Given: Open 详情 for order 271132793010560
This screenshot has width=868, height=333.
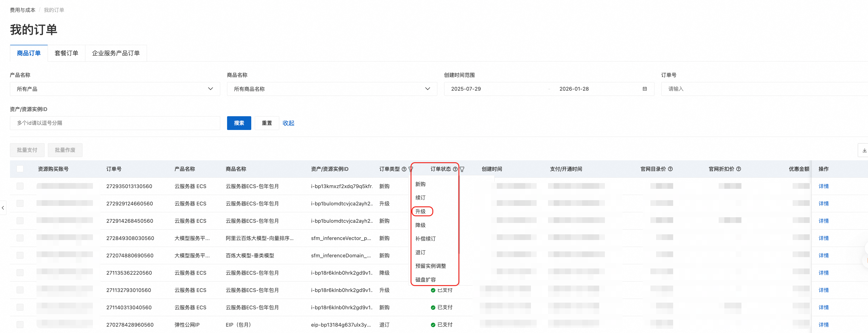Looking at the screenshot, I should point(823,290).
